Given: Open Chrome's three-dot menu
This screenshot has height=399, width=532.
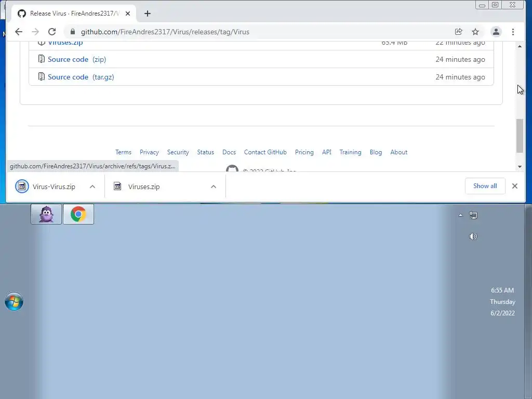Looking at the screenshot, I should click(x=513, y=32).
